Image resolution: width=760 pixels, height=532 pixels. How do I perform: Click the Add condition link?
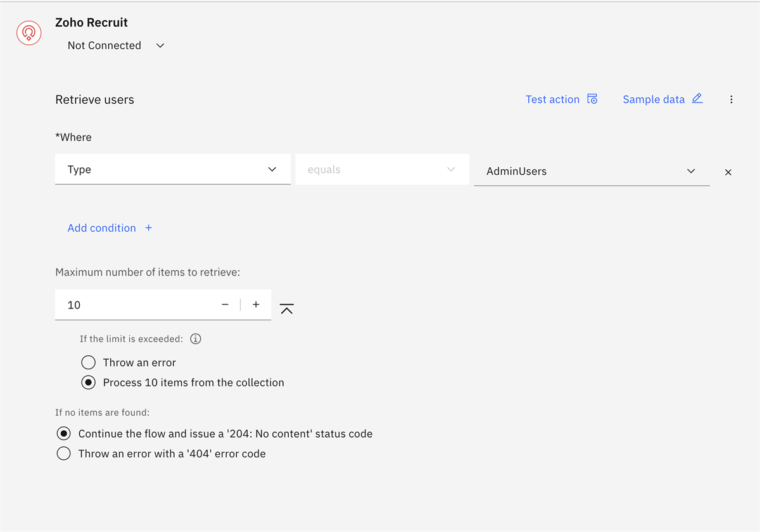click(101, 228)
